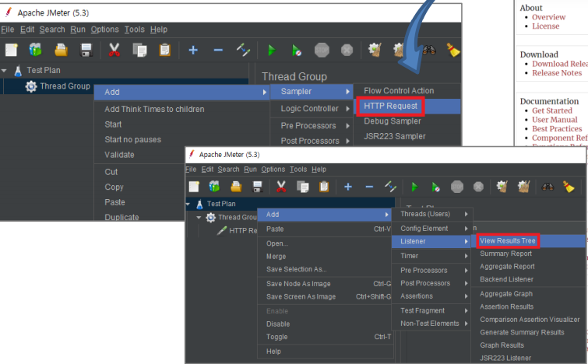Open File menu in back JMeter window
The width and height of the screenshot is (588, 364).
point(8,30)
